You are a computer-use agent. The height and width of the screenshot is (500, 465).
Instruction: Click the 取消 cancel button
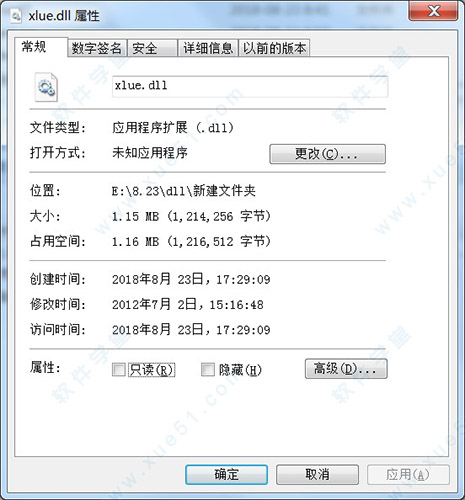[317, 475]
